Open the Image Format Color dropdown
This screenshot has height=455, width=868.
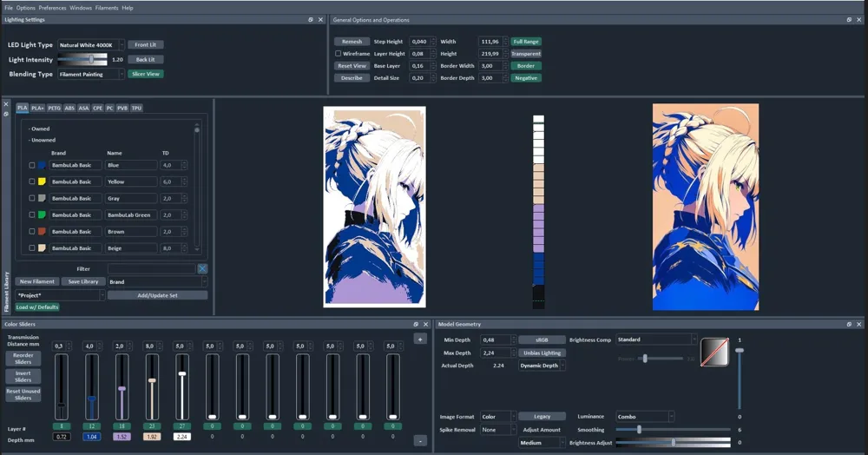(498, 417)
